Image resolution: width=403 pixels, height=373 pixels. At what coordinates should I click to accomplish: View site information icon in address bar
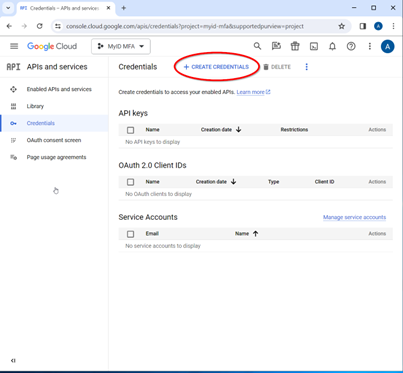coord(58,26)
